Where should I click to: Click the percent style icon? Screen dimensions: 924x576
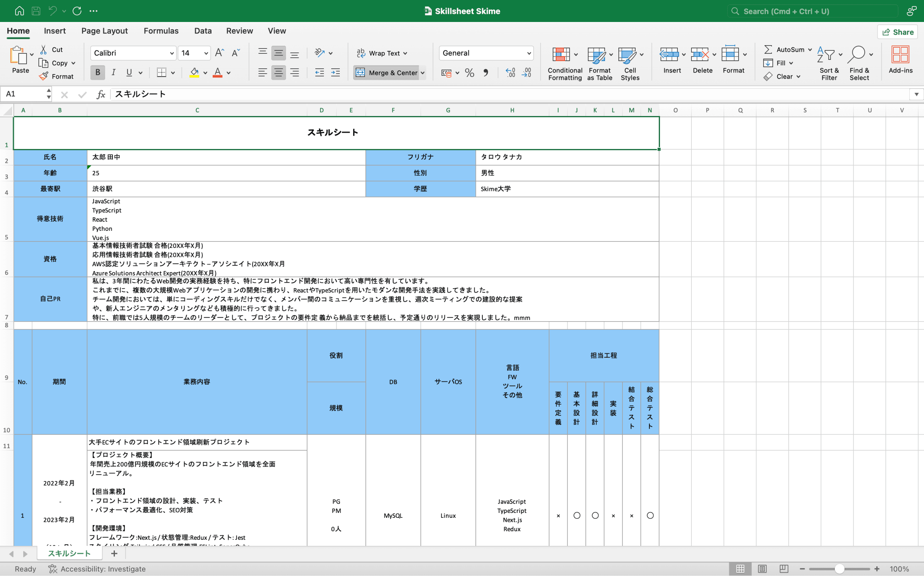tap(469, 73)
